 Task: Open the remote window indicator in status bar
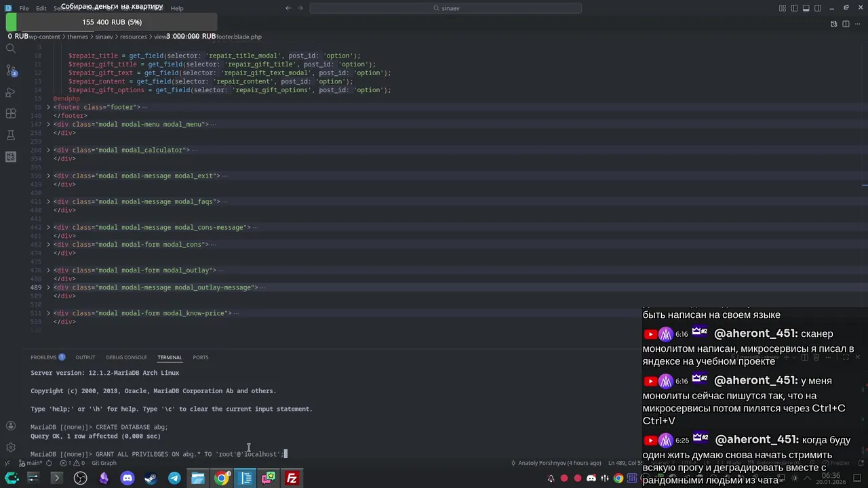(x=7, y=463)
